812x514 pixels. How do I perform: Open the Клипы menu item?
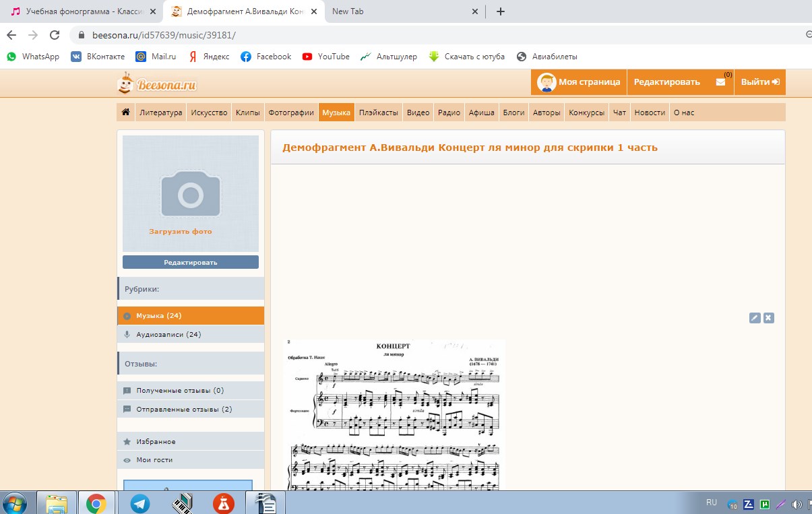pos(247,113)
